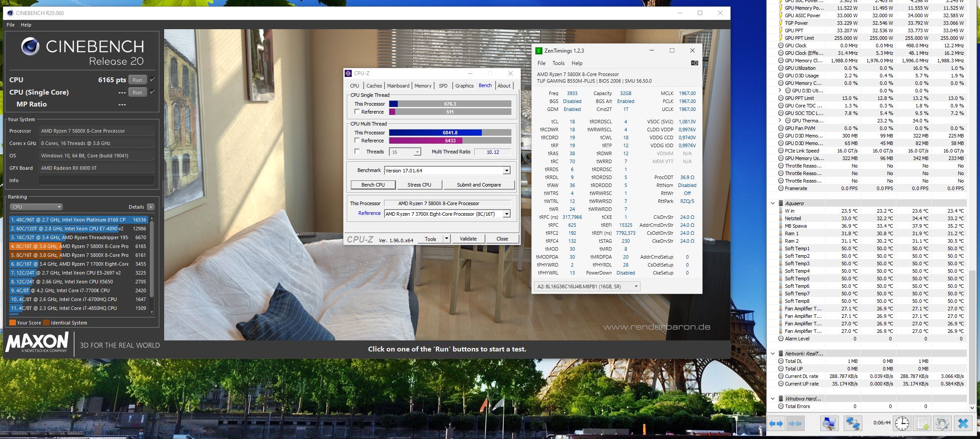
Task: Click the HWiNFO log file icon with plus
Action: coord(922,424)
